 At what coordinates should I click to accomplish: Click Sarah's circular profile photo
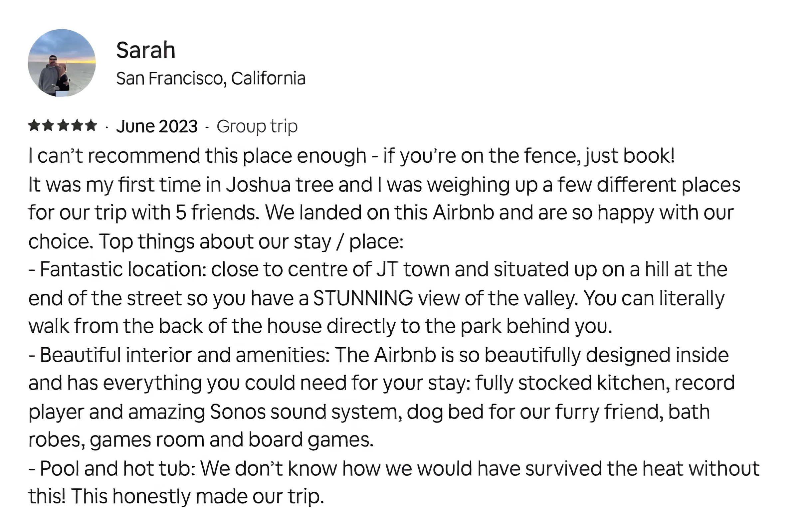click(62, 63)
